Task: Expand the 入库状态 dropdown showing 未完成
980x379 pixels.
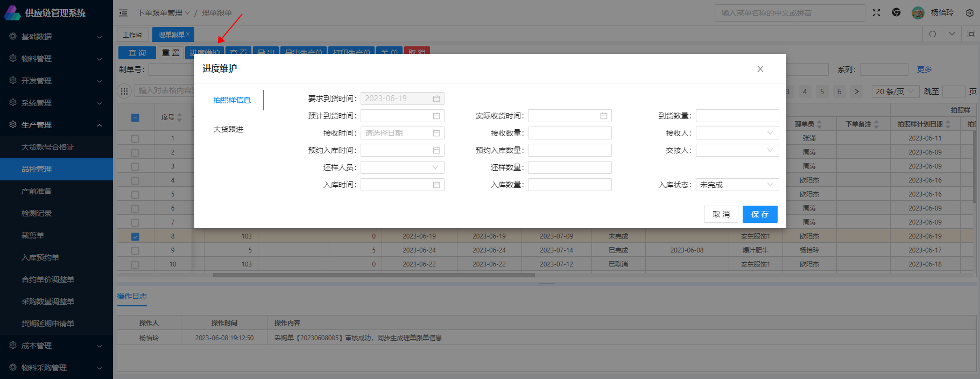Action: coord(737,185)
